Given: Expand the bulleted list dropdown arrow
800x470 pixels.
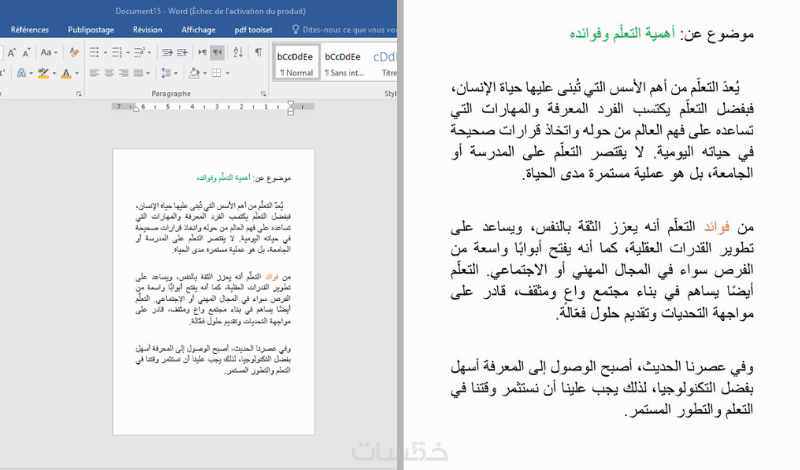Looking at the screenshot, I should [x=105, y=52].
